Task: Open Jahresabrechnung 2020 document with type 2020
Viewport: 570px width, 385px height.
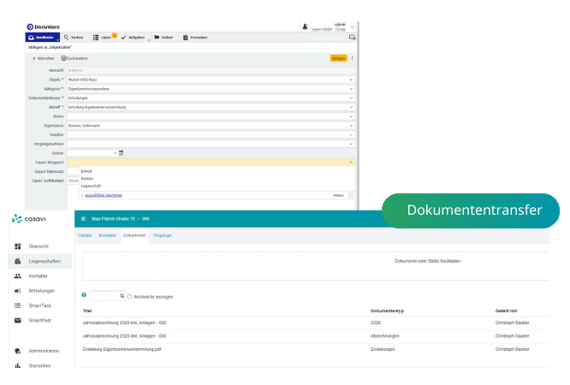Action: 124,323
